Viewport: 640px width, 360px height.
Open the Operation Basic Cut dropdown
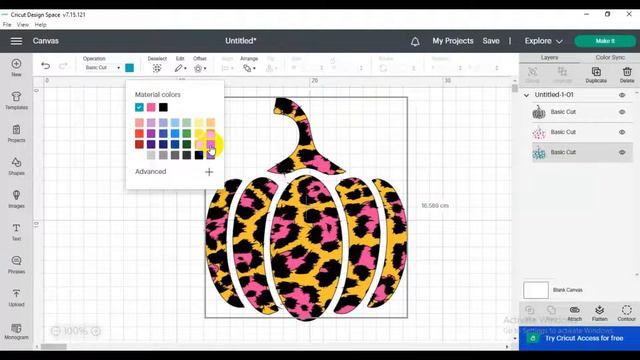tap(102, 67)
